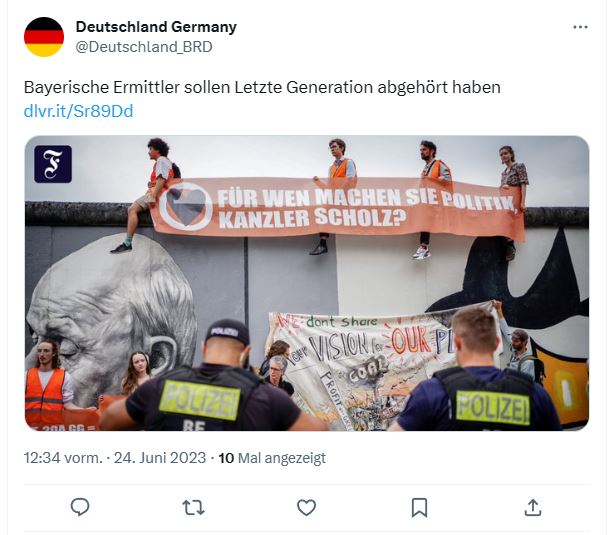Click the reply speech bubble icon
This screenshot has height=535, width=610.
pos(80,507)
